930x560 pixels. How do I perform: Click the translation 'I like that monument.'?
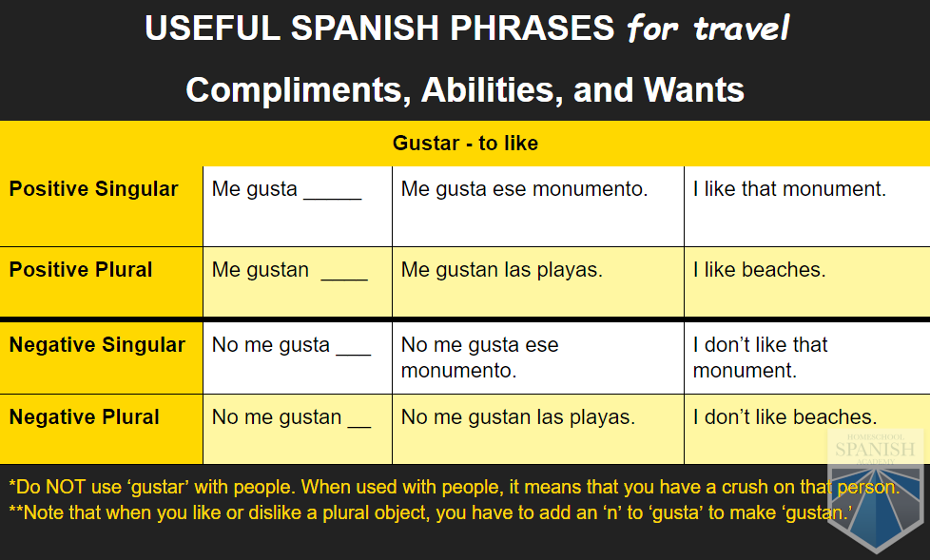789,189
